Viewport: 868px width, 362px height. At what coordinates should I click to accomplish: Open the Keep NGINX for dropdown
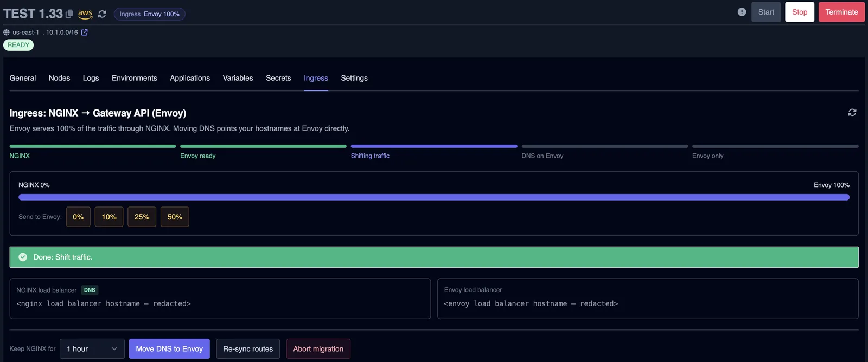pos(92,349)
